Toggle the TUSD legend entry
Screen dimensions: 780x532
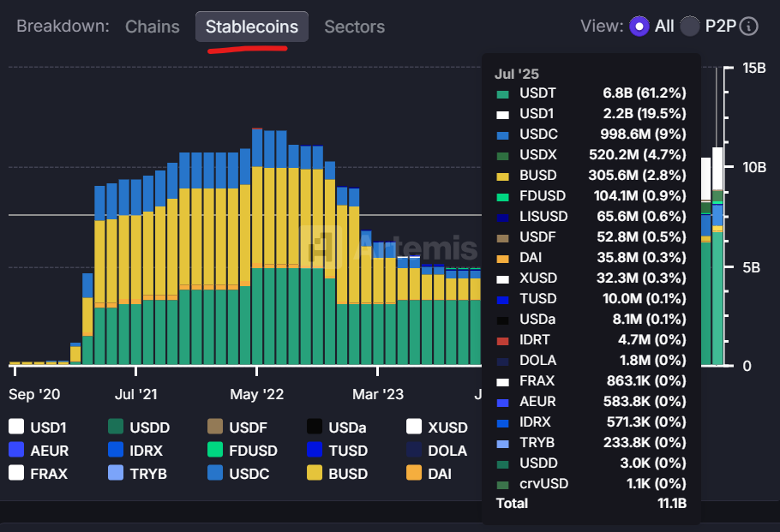pyautogui.click(x=315, y=450)
